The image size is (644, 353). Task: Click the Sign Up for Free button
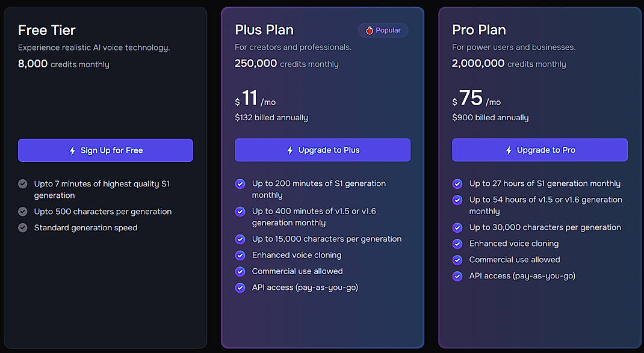point(105,150)
